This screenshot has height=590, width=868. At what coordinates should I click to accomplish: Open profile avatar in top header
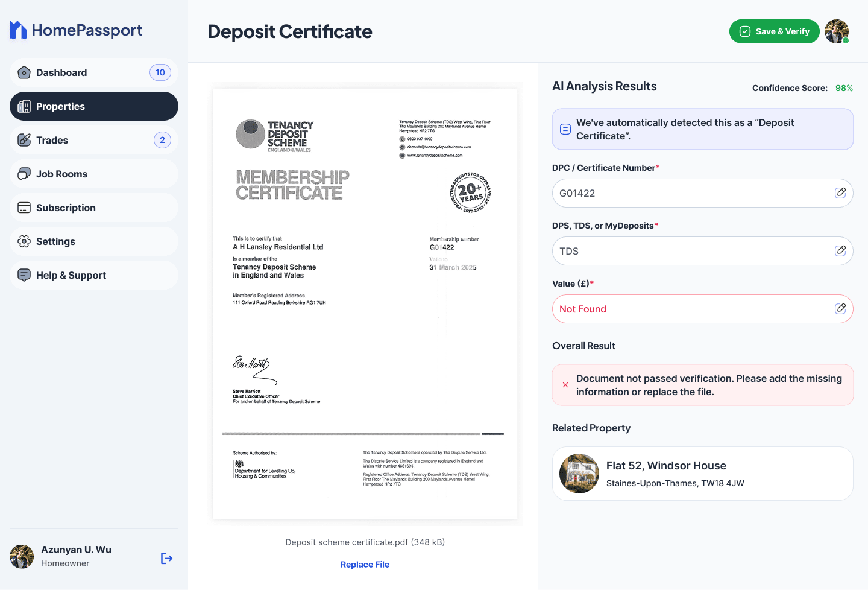(837, 31)
